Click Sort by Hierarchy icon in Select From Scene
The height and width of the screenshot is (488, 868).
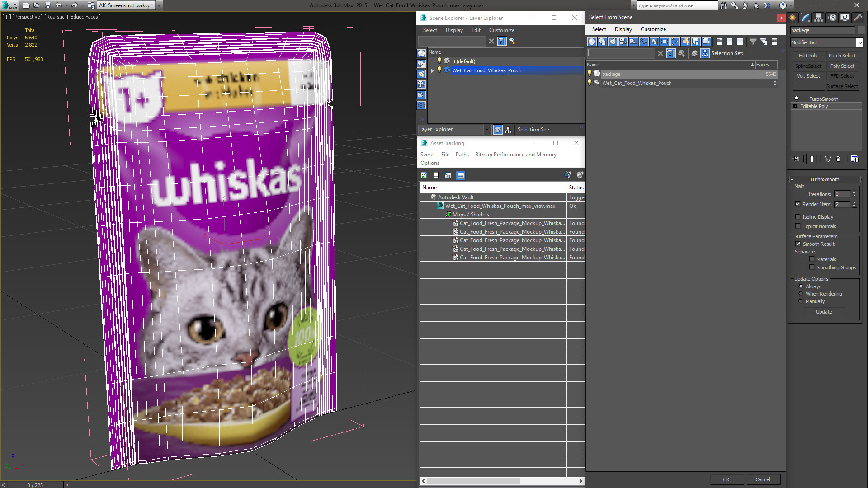click(705, 53)
